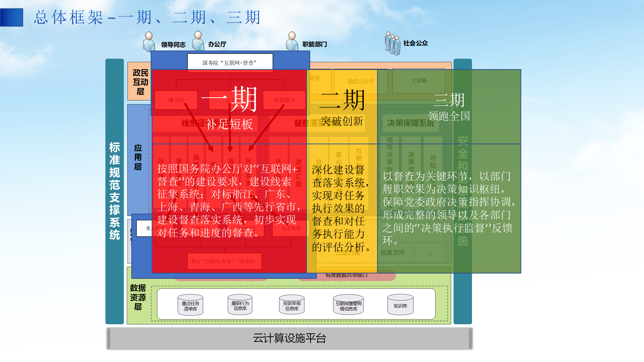This screenshot has width=644, height=362.
Task: Select the 履职行为信息库 database cylinder
Action: click(240, 304)
